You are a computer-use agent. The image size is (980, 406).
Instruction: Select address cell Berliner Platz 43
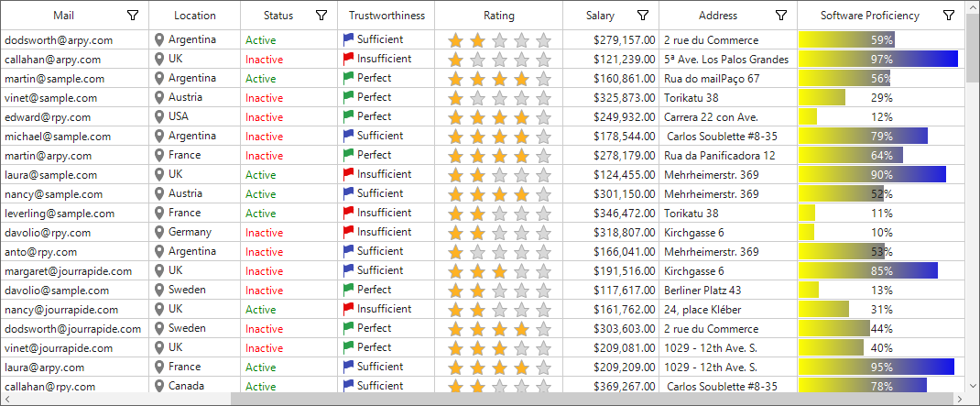(x=728, y=291)
